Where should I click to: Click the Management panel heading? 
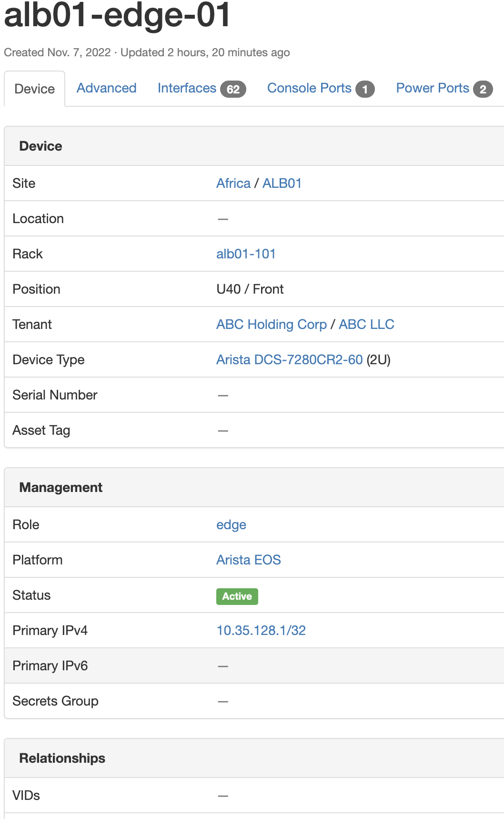(x=60, y=487)
